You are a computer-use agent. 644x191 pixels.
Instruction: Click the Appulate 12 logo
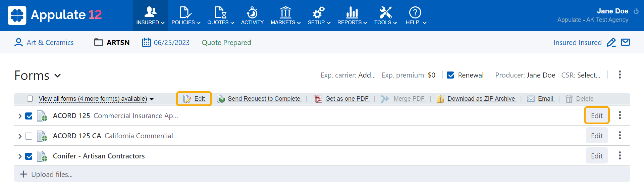[x=55, y=15]
